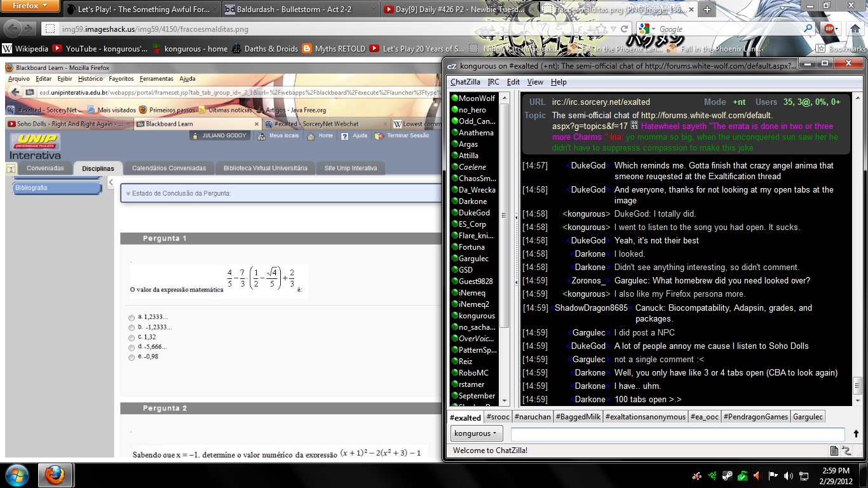Select answer option e. -0,98

pyautogui.click(x=132, y=358)
